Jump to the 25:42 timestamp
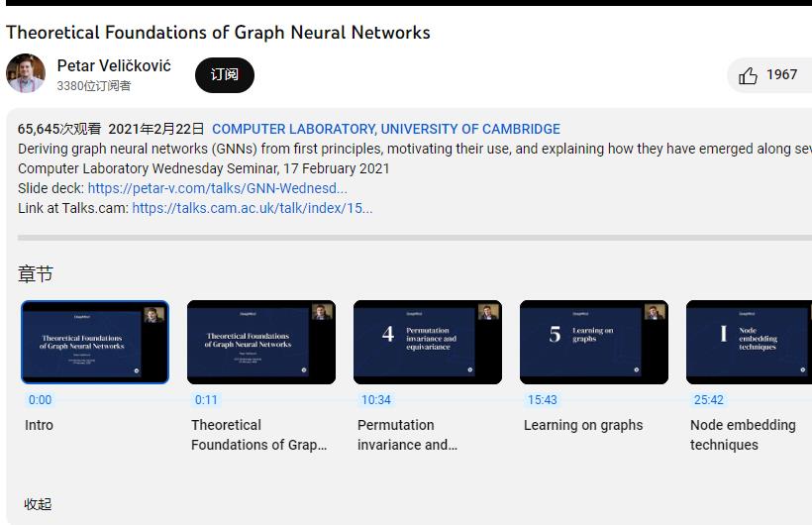This screenshot has width=812, height=525. [708, 399]
